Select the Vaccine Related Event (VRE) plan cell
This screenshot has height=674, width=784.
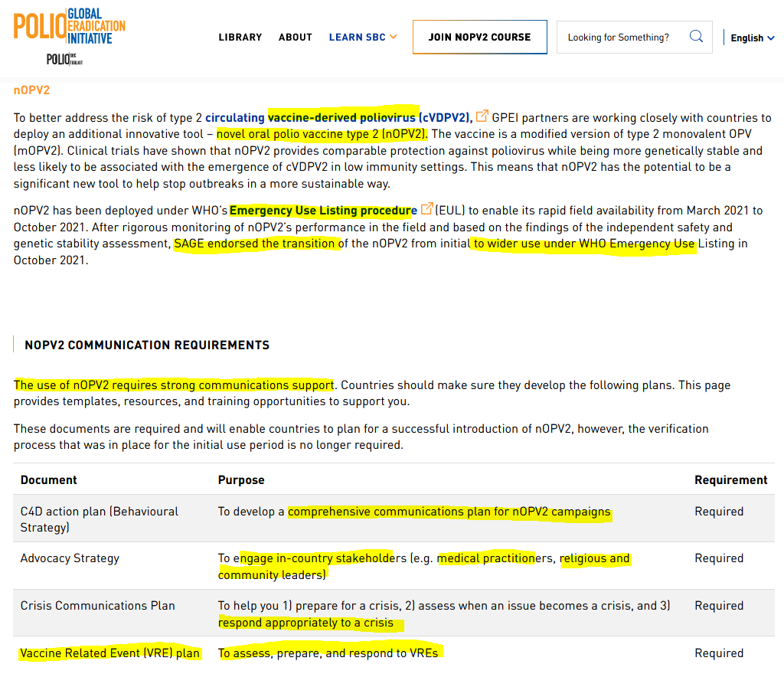(110, 653)
